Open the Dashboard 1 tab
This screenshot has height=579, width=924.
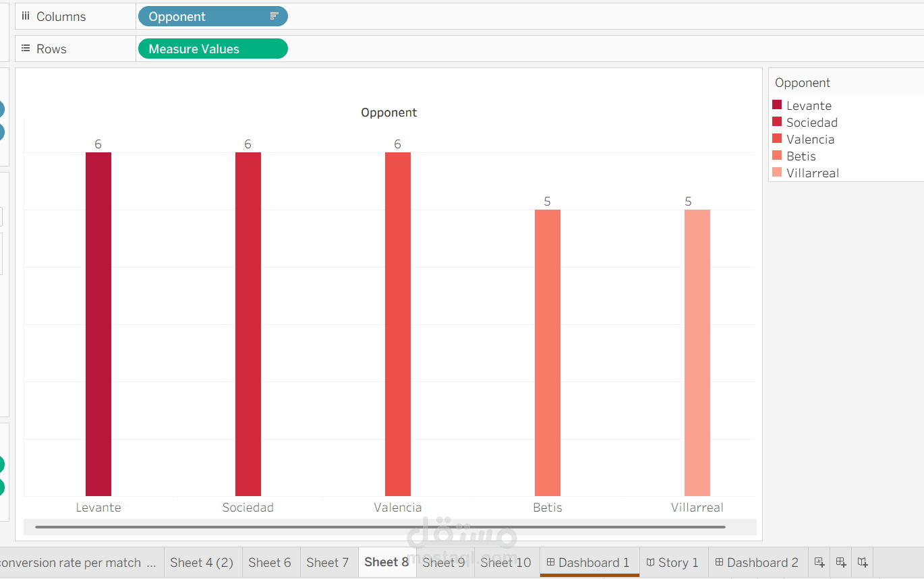(589, 562)
